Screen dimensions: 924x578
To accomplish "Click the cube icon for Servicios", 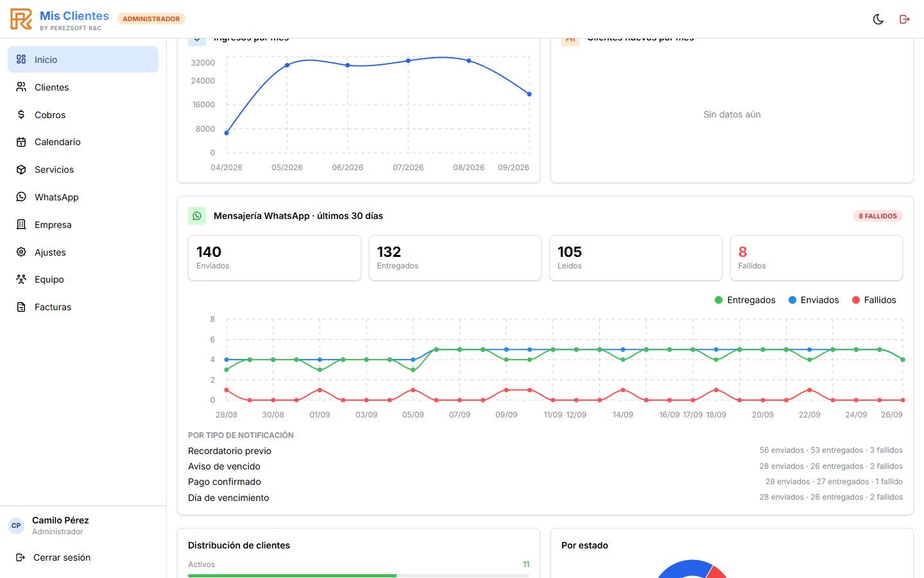I will [x=21, y=170].
